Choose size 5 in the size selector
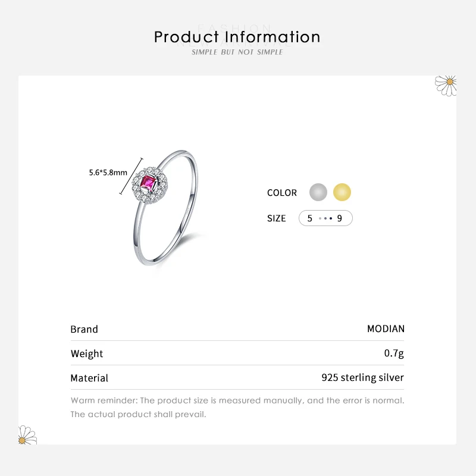The width and height of the screenshot is (476, 476). (x=309, y=218)
